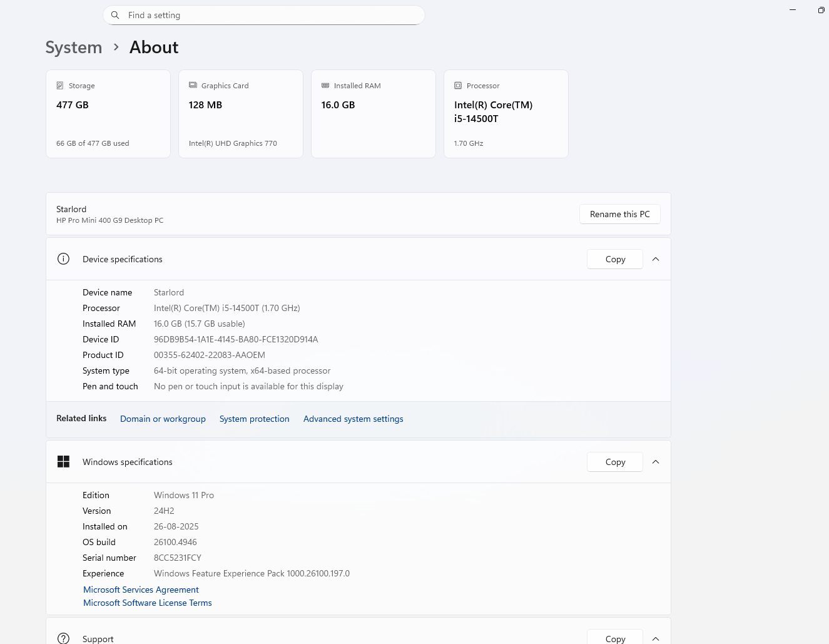Click Rename this PC button
The width and height of the screenshot is (829, 644).
click(x=620, y=214)
